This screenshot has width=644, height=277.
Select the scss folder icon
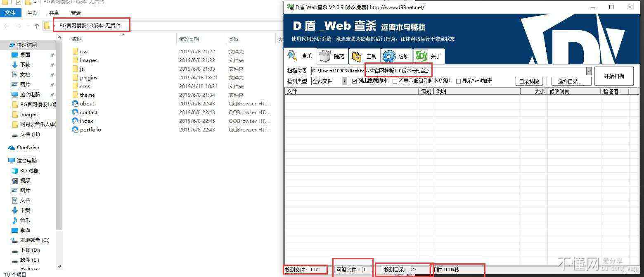pos(75,86)
